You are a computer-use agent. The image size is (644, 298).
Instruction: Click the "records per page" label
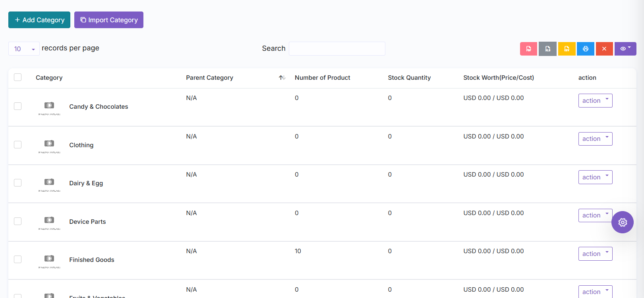[70, 48]
